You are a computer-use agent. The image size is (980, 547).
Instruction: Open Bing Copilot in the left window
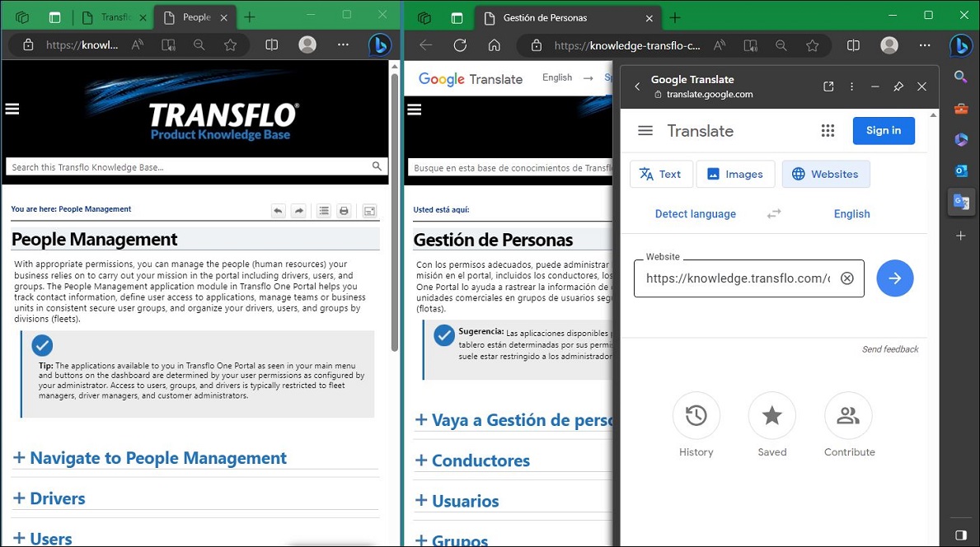(379, 45)
